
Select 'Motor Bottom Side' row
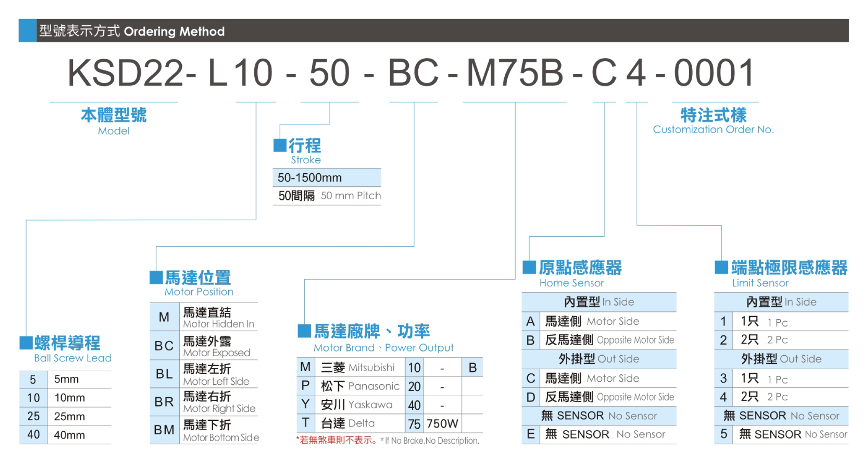click(204, 430)
